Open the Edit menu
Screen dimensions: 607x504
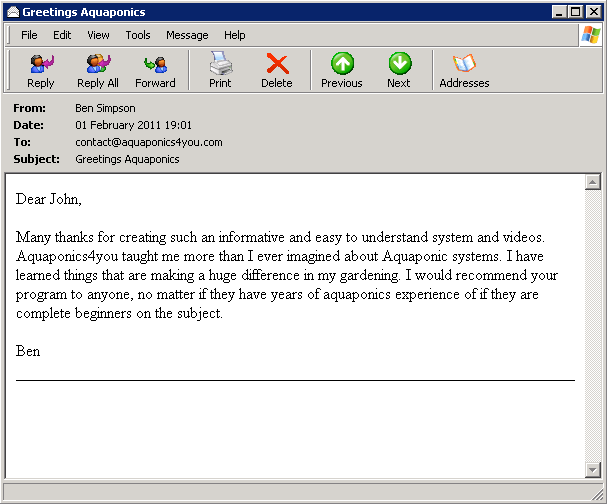[62, 35]
